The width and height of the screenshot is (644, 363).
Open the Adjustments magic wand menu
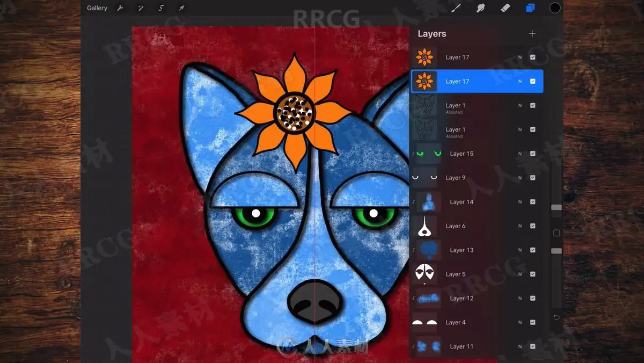click(141, 8)
